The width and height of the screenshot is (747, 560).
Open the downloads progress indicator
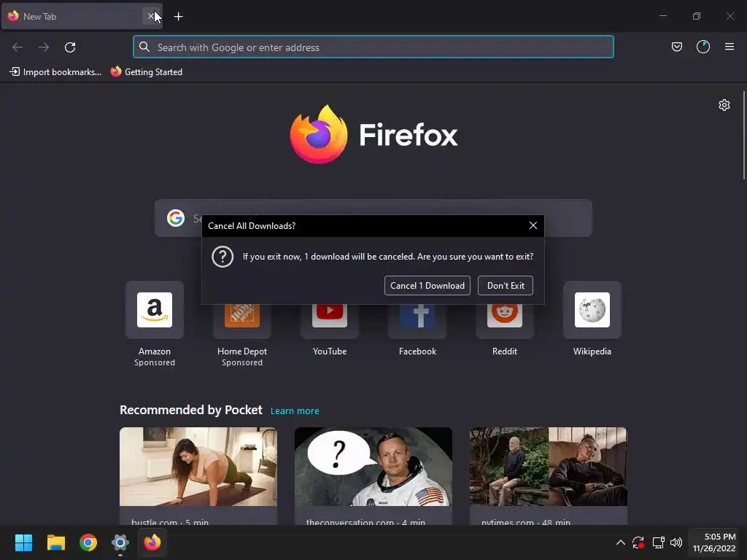coord(703,47)
